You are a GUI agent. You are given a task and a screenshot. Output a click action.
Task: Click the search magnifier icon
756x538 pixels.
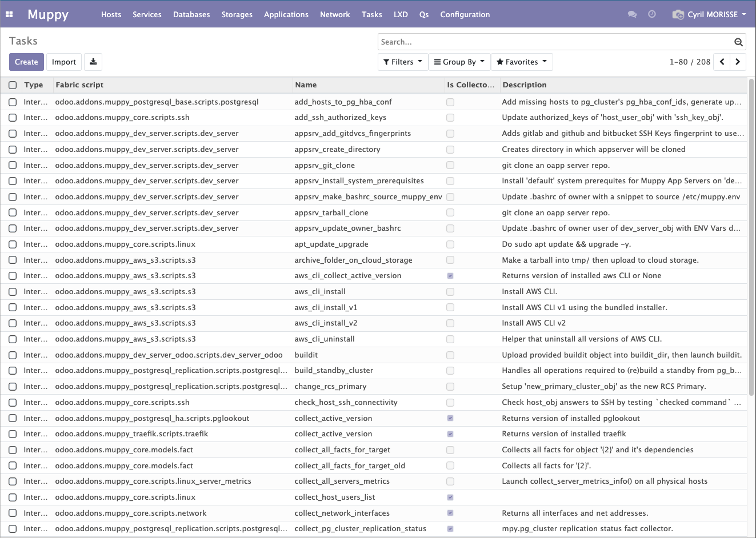(738, 42)
